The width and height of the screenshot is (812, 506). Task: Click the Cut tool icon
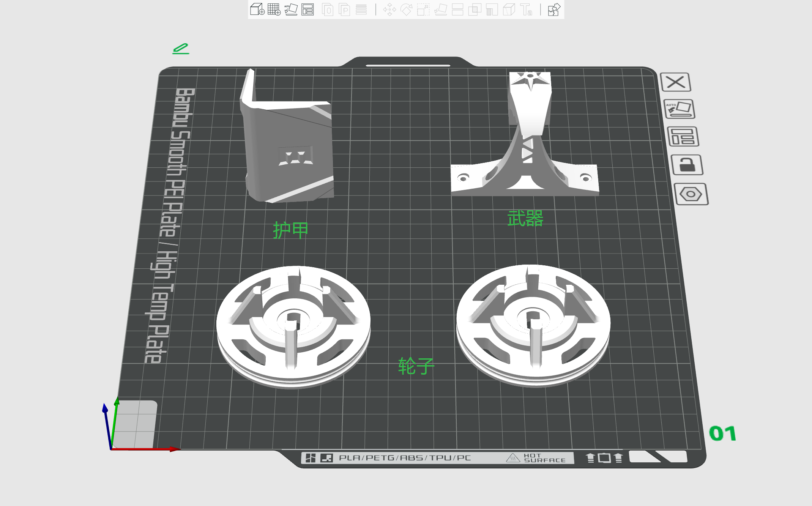(x=457, y=9)
